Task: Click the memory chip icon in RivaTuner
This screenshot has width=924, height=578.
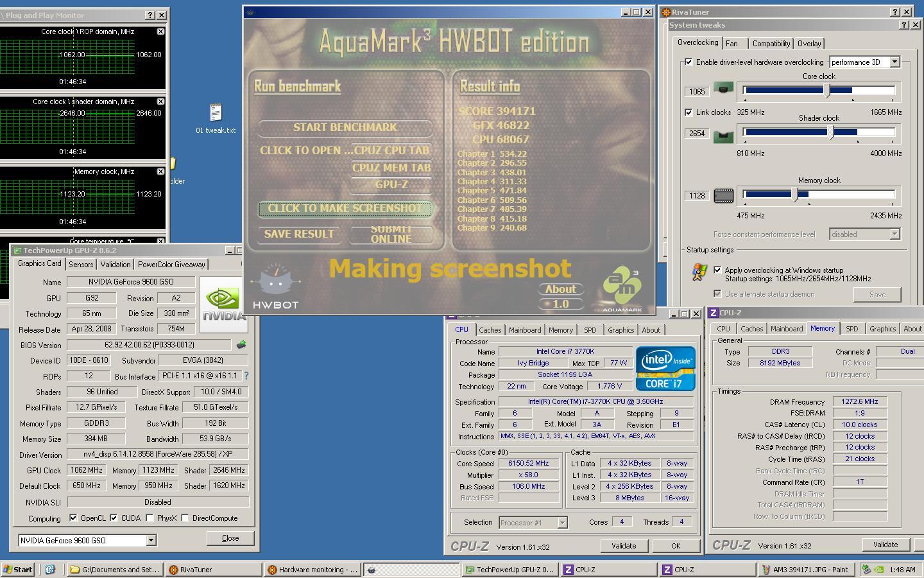Action: click(x=724, y=195)
